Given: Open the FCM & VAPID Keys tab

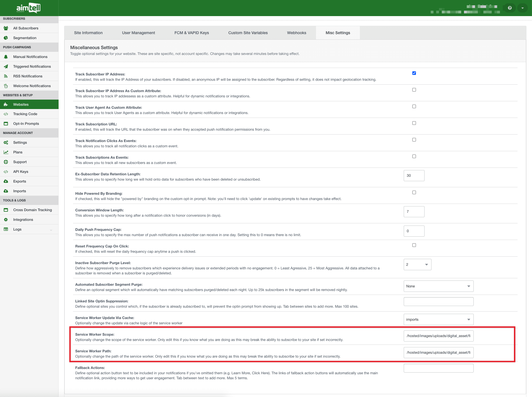Looking at the screenshot, I should click(x=191, y=33).
